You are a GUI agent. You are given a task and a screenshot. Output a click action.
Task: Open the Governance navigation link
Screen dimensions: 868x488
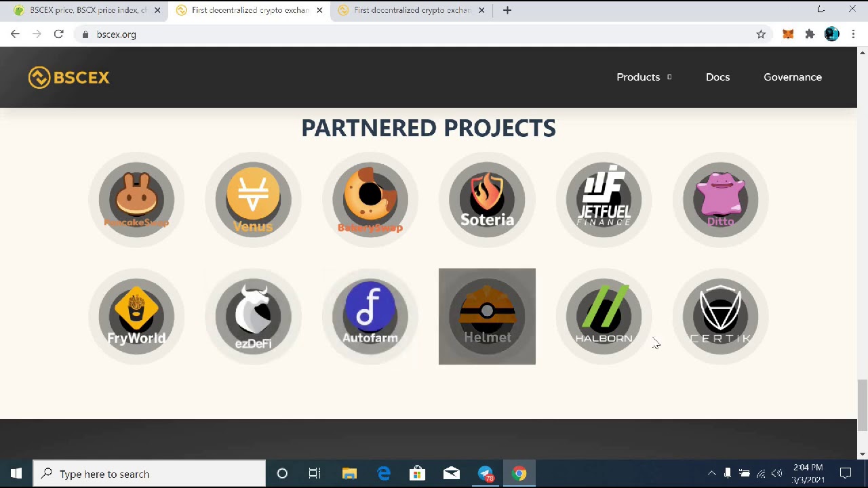coord(793,77)
